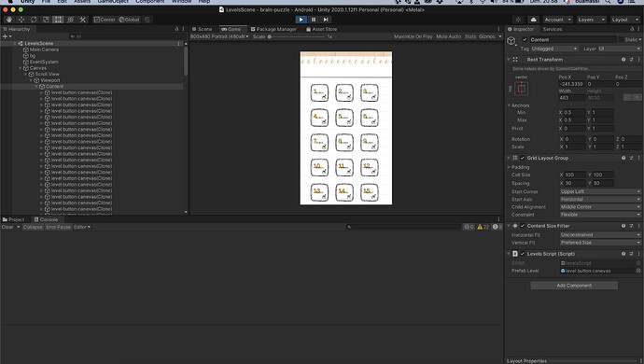Click the Step frame button
Screen dimensions: 644x364
(x=326, y=20)
